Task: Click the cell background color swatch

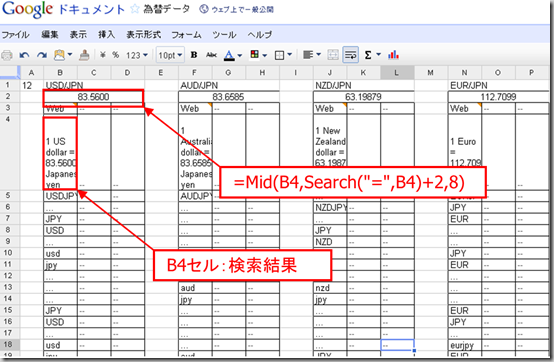Action: click(254, 54)
